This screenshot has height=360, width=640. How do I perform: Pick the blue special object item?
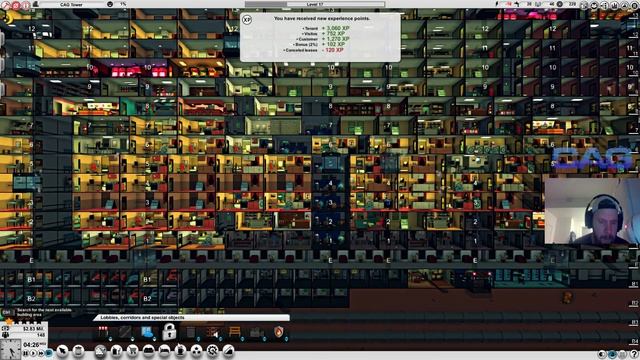point(147,331)
